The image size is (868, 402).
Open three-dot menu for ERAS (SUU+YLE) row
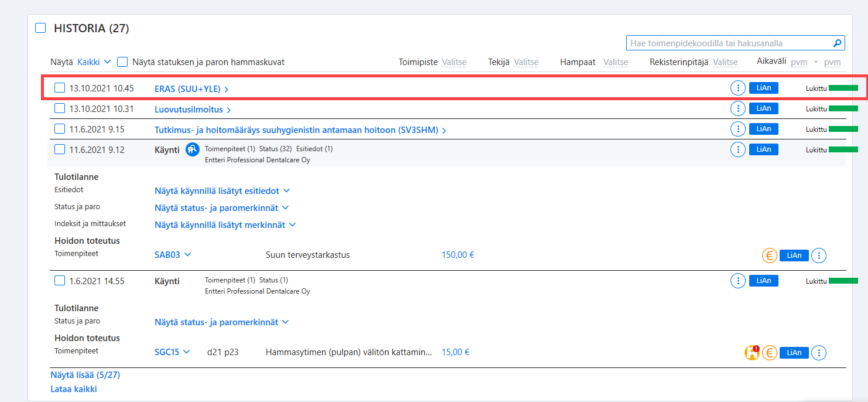tap(738, 88)
